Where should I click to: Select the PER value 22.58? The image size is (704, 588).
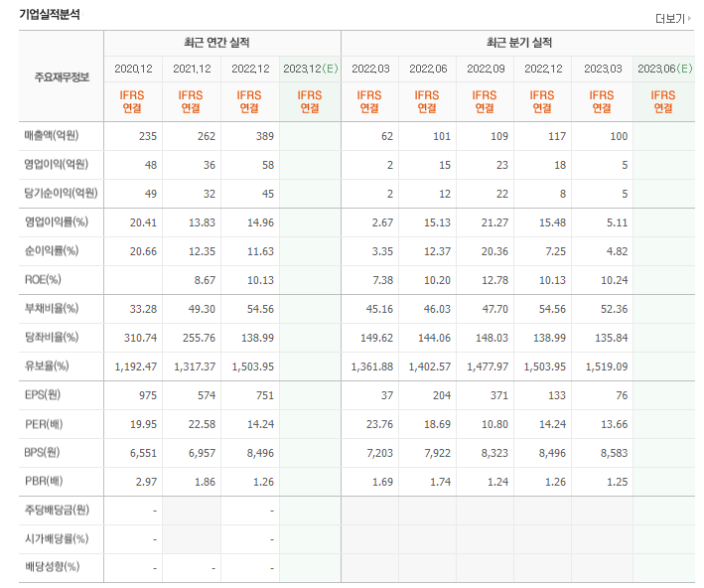(202, 424)
